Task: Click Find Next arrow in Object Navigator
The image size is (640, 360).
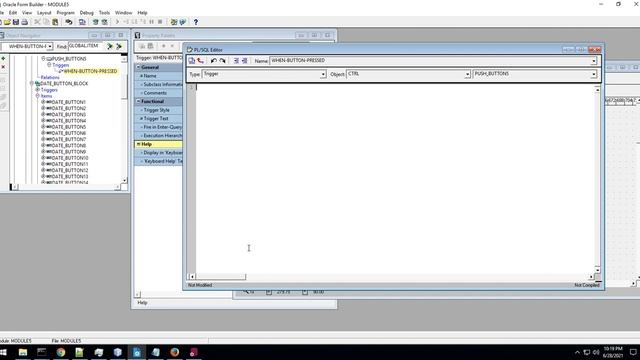Action: 109,47
